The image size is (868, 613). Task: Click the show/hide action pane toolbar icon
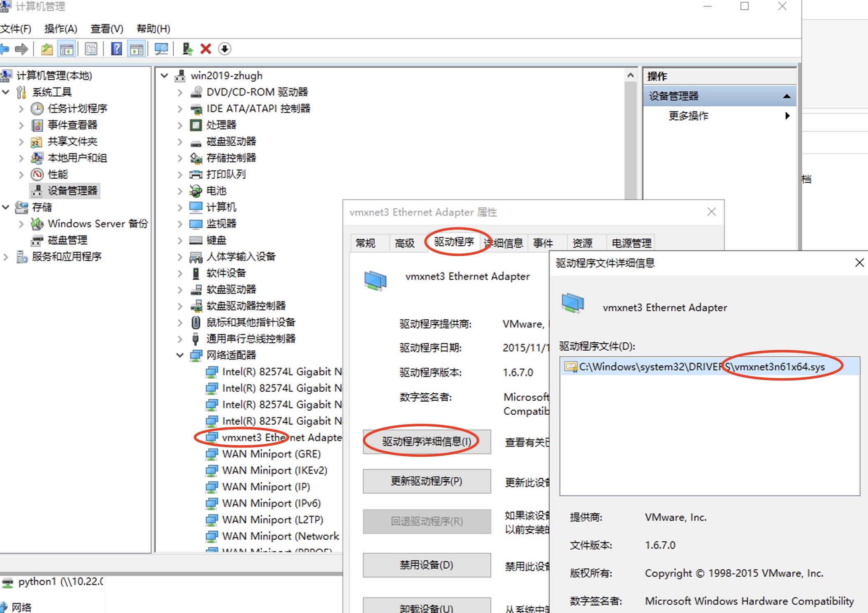click(136, 49)
